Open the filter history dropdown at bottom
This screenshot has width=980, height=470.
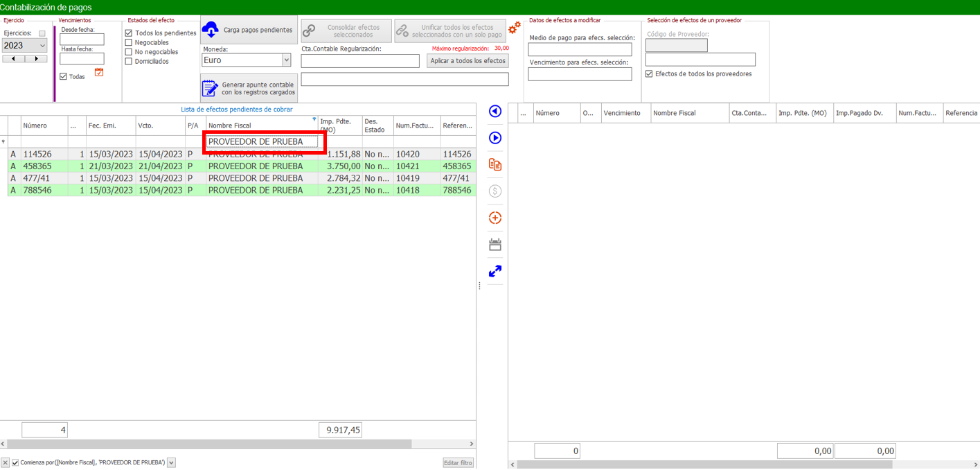(172, 463)
